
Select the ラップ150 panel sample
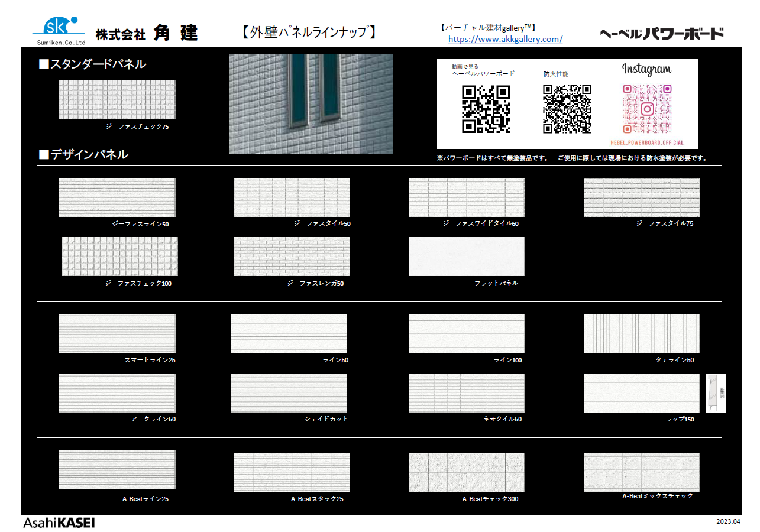pos(642,393)
